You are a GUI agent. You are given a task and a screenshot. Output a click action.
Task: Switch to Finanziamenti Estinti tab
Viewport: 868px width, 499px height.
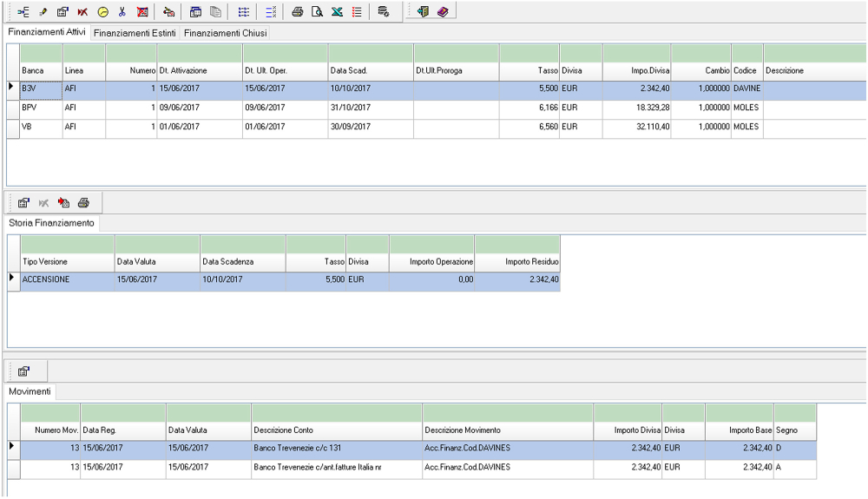(135, 33)
